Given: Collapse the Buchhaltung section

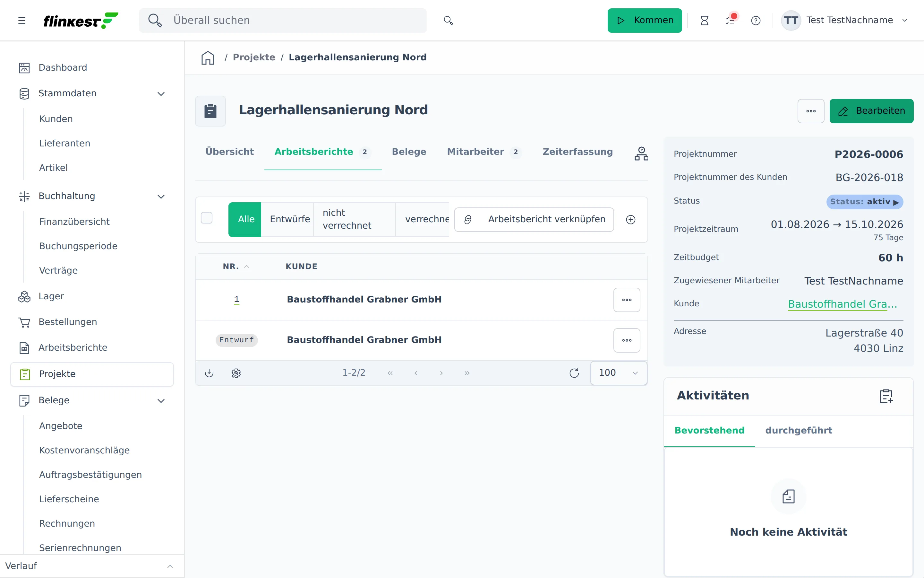Looking at the screenshot, I should tap(161, 197).
